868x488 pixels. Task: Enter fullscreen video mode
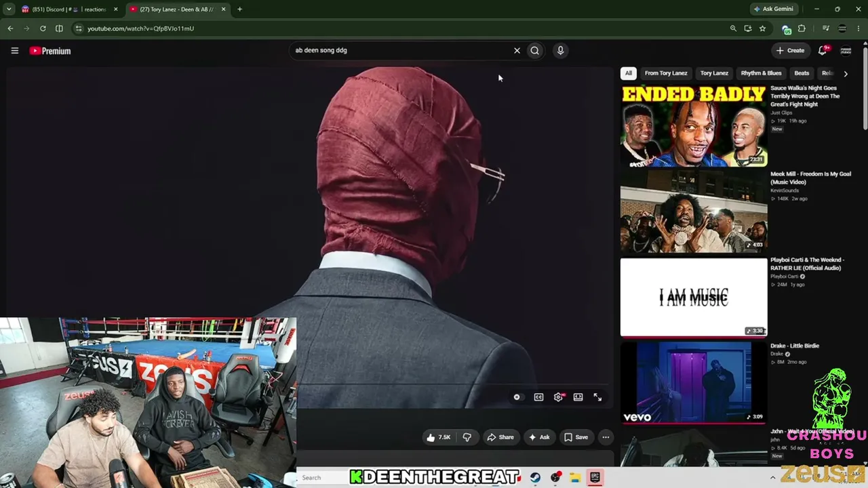tap(597, 397)
